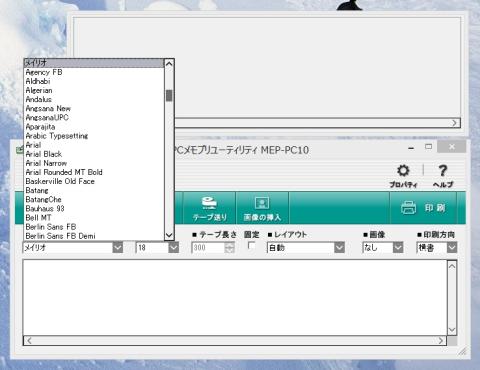This screenshot has width=480, height=370.
Task: Click text area horizontal scroll left arrow
Action: tap(29, 340)
